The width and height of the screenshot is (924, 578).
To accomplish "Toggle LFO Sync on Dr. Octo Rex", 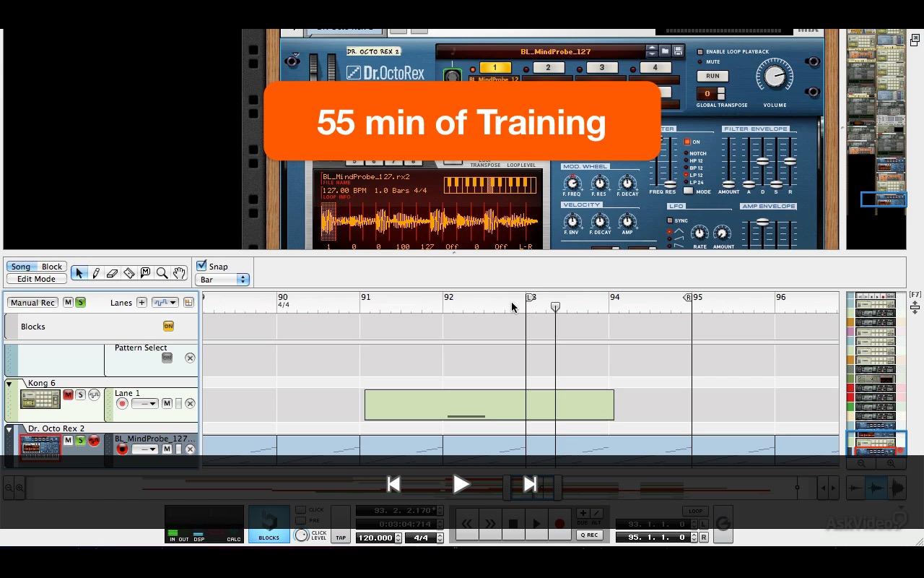I will tap(671, 220).
